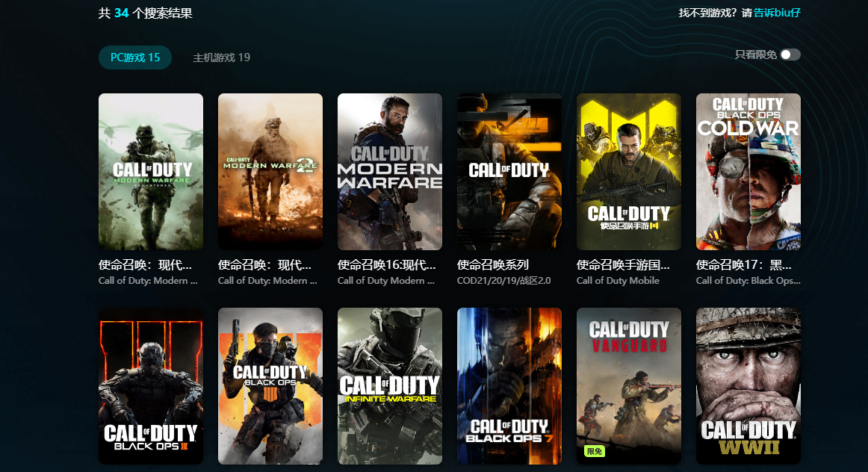The height and width of the screenshot is (472, 868).
Task: Switch to PC游戏 15 tab
Action: tap(135, 58)
